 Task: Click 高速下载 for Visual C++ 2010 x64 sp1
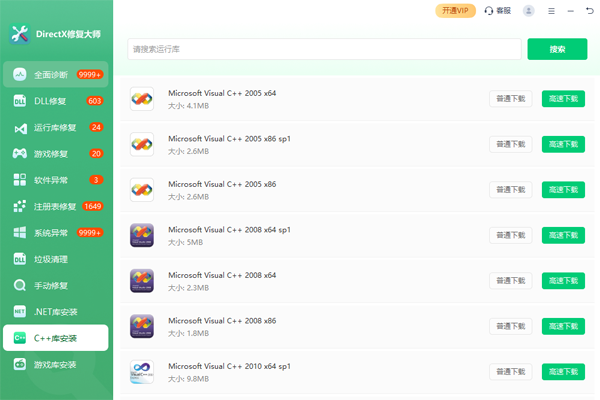click(x=563, y=372)
